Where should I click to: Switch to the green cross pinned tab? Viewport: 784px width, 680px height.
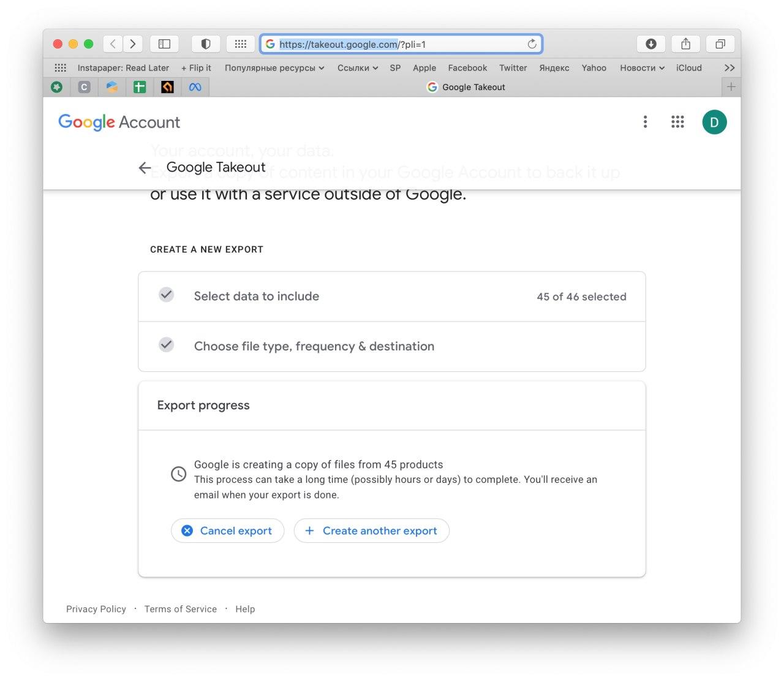140,87
